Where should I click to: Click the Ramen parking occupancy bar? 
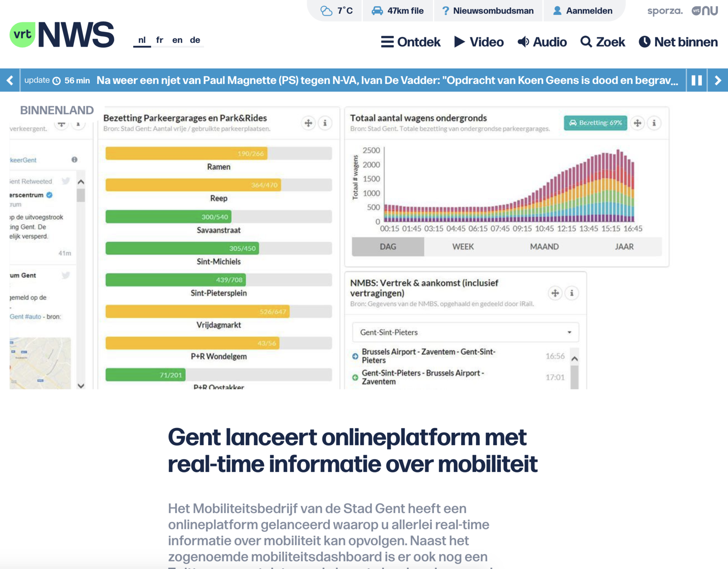pyautogui.click(x=219, y=153)
